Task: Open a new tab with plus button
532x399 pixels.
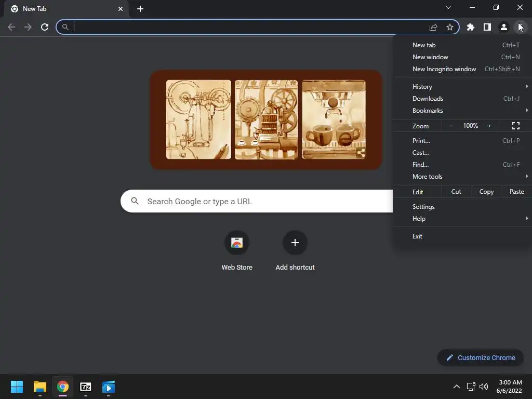Action: pos(140,9)
